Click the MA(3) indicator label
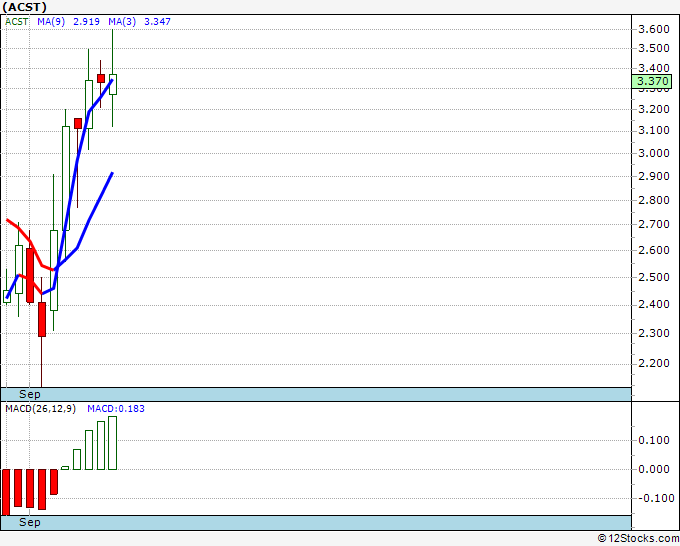This screenshot has height=546, width=680. tap(122, 21)
